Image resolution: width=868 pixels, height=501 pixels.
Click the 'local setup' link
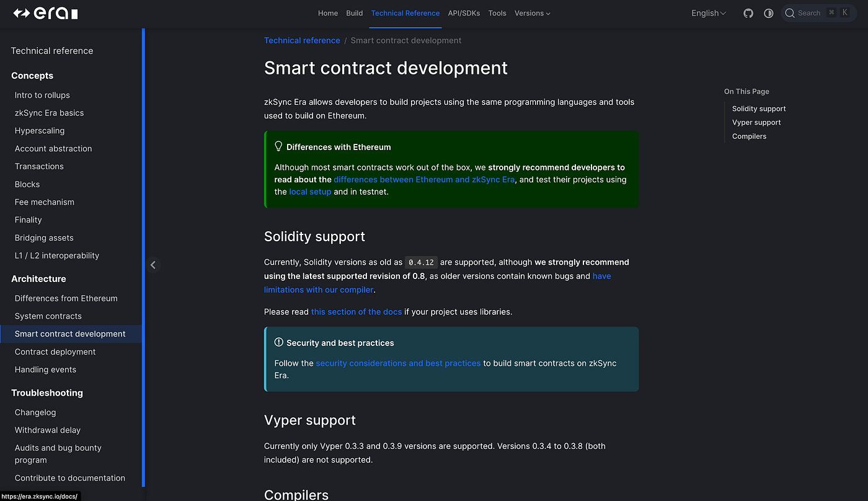click(x=310, y=192)
